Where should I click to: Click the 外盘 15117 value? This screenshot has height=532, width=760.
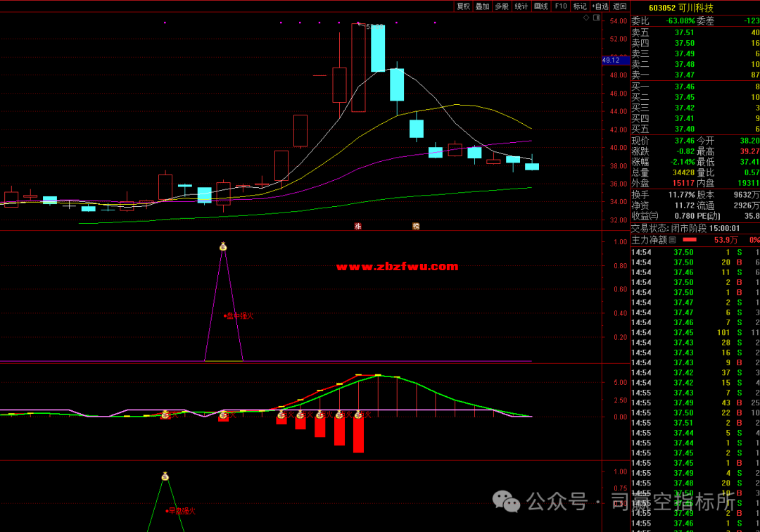tap(683, 184)
